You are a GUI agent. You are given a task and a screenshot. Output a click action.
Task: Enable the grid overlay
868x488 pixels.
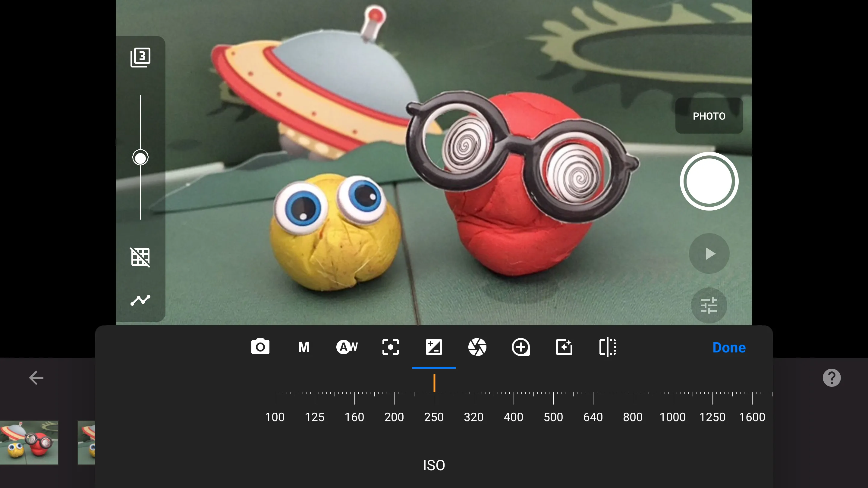(x=140, y=258)
